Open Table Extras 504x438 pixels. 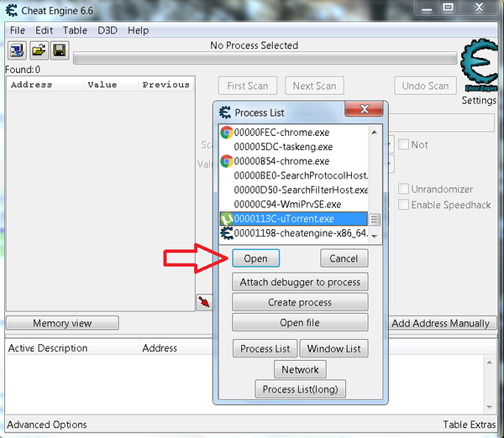(x=470, y=425)
